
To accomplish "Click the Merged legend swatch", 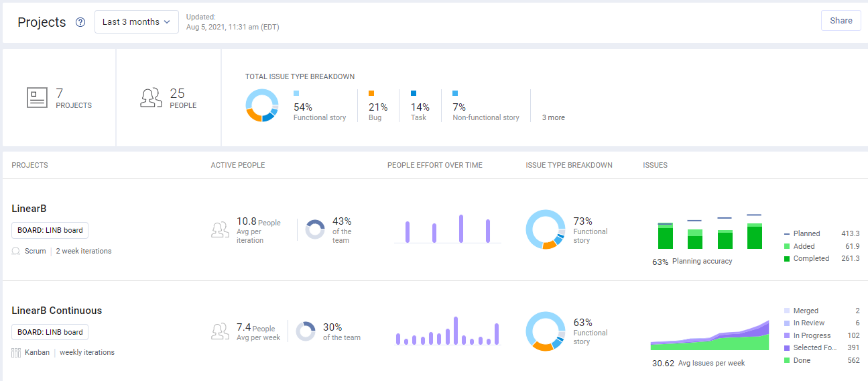I will coord(787,311).
